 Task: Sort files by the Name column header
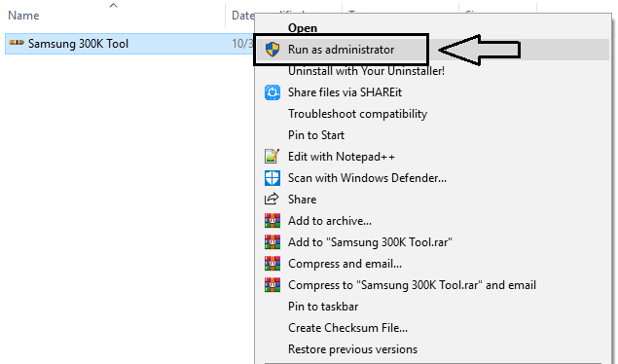[23, 16]
